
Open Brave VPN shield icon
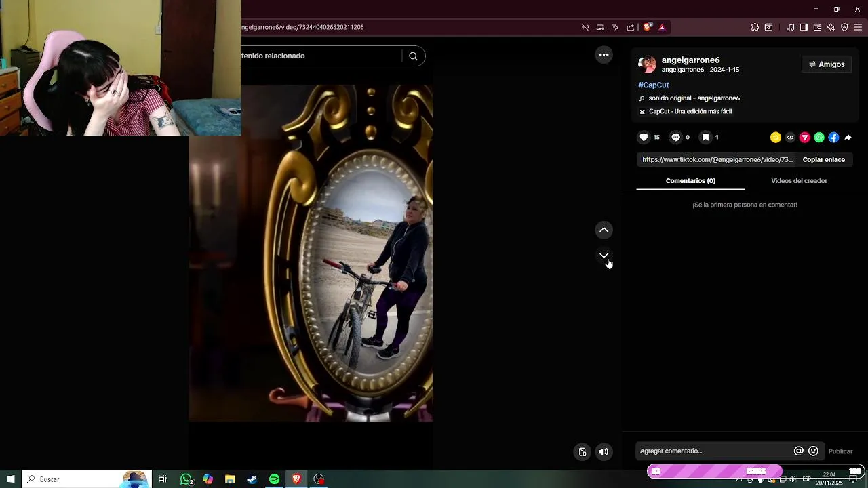tap(844, 27)
